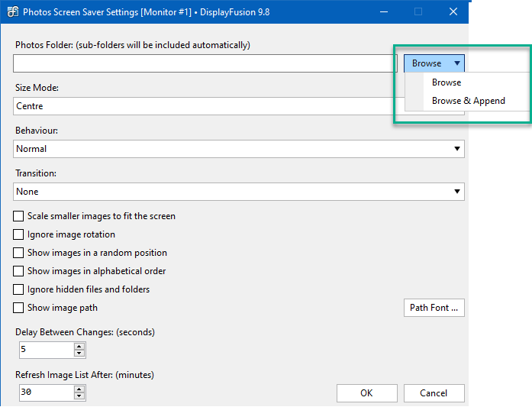This screenshot has width=532, height=407.
Task: Decrease Refresh Image List minutes with down arrow
Action: tap(79, 396)
